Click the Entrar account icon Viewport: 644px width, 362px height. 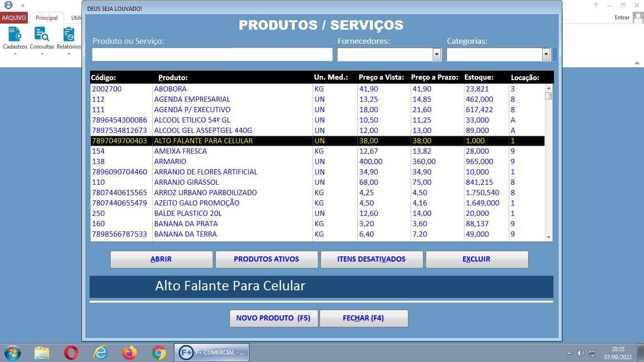tap(639, 17)
